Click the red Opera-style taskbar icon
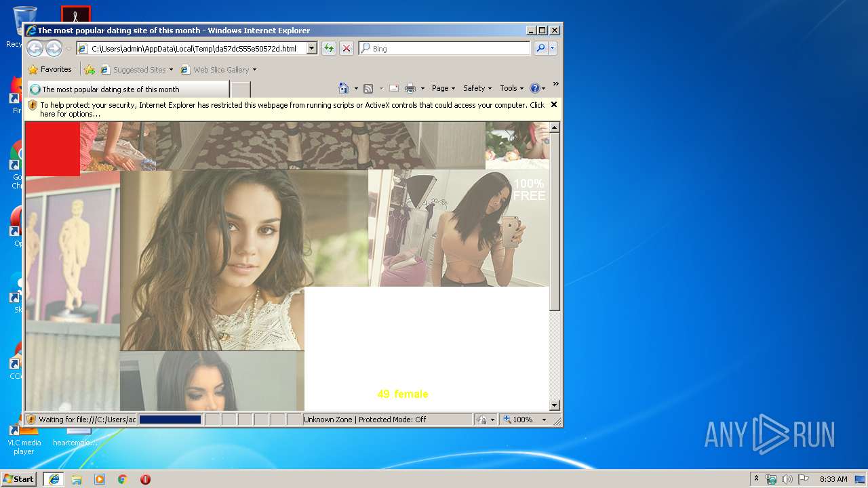The width and height of the screenshot is (868, 488). (145, 479)
